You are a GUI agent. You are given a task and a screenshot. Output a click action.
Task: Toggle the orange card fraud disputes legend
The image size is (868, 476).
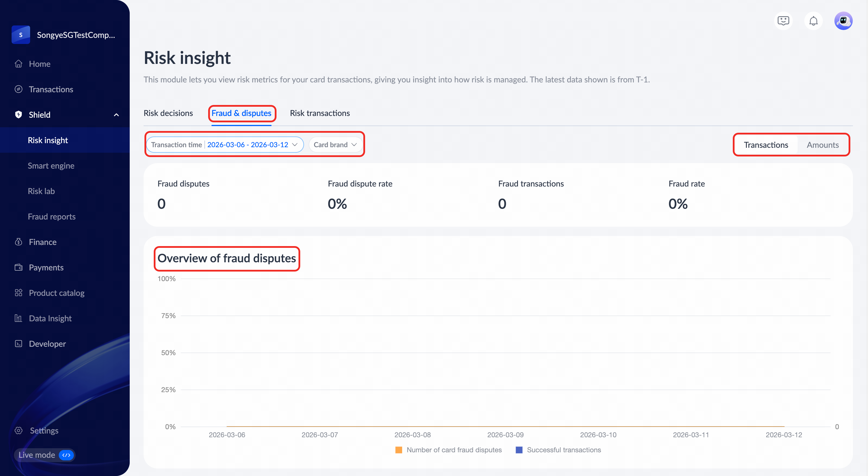click(x=399, y=450)
